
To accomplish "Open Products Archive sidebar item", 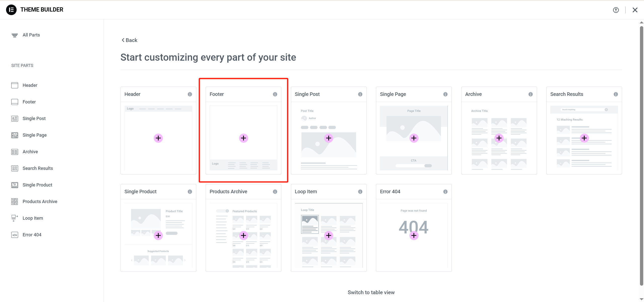I will tap(40, 202).
